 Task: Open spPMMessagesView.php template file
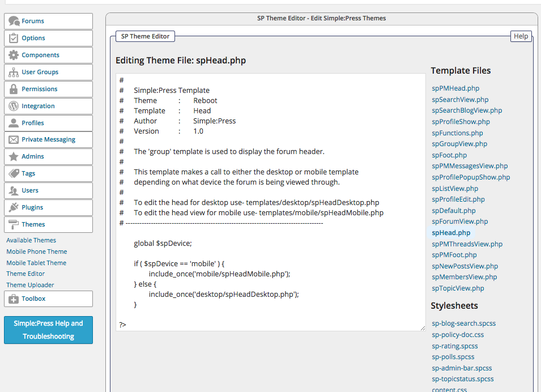pos(470,166)
